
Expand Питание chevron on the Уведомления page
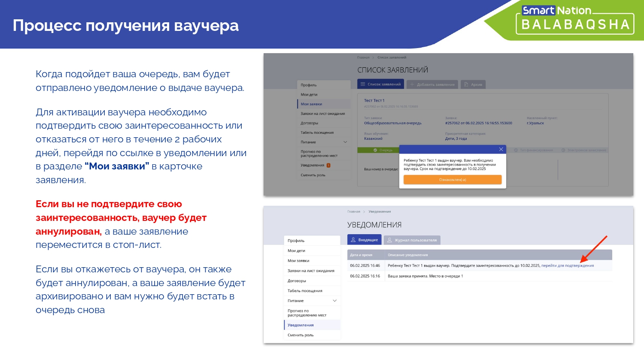click(335, 301)
